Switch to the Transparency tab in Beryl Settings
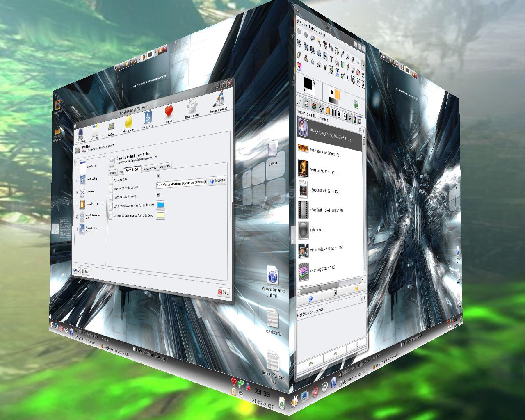Viewport: 525px width, 420px height. 149,168
